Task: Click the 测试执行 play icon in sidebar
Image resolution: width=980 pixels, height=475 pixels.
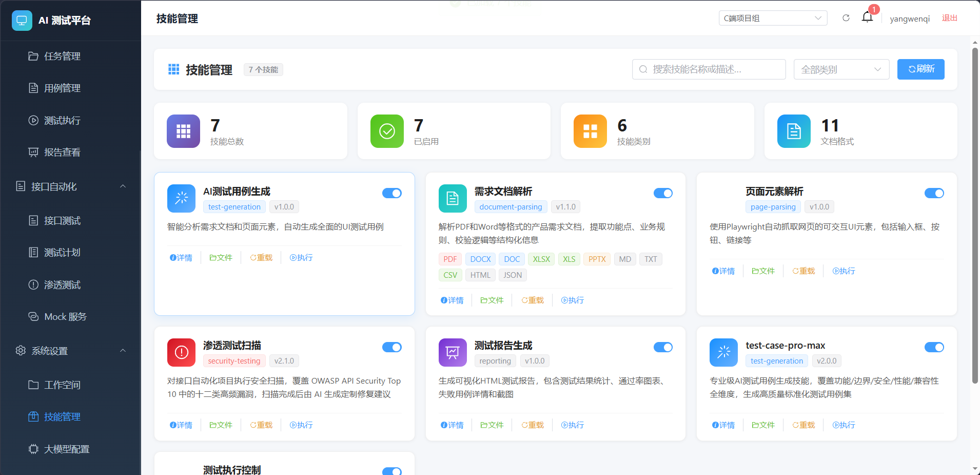Action: [x=33, y=120]
